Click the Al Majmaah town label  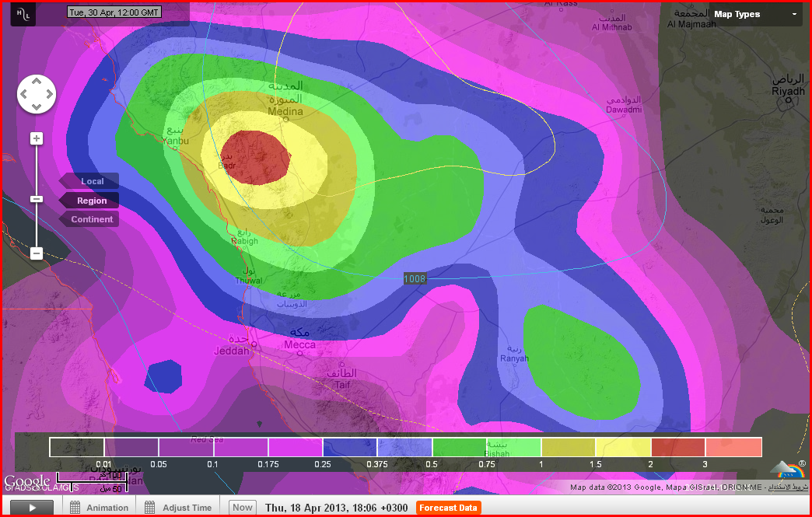(692, 24)
